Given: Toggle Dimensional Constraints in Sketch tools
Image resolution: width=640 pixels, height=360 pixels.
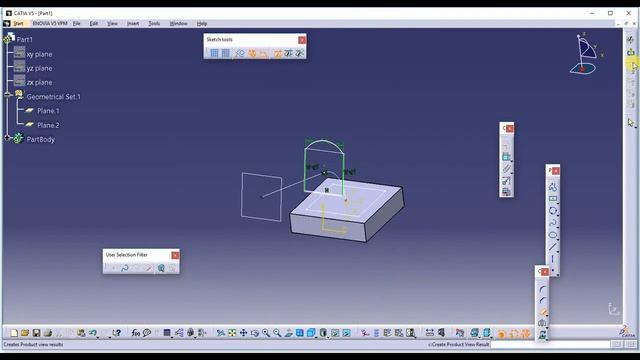Looking at the screenshot, I should 263,53.
